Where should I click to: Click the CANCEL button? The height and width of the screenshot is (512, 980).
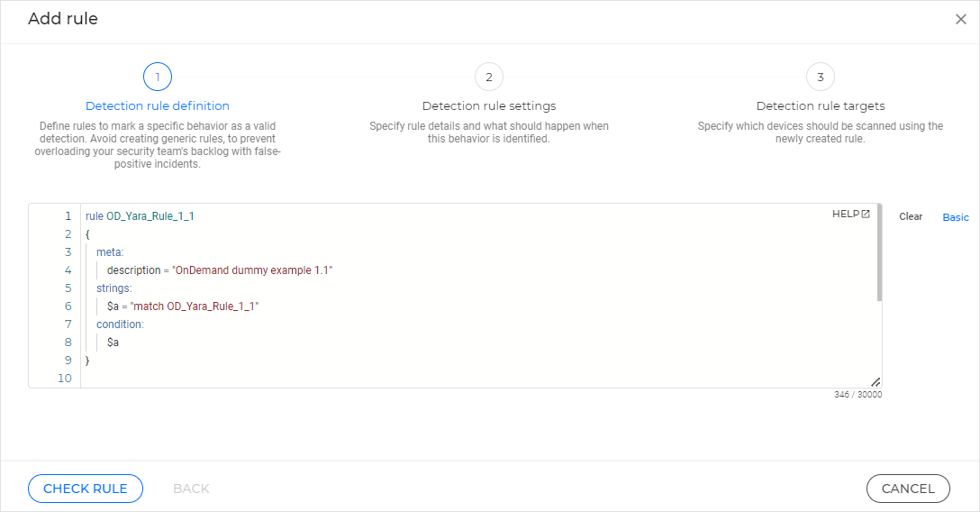[x=908, y=489]
